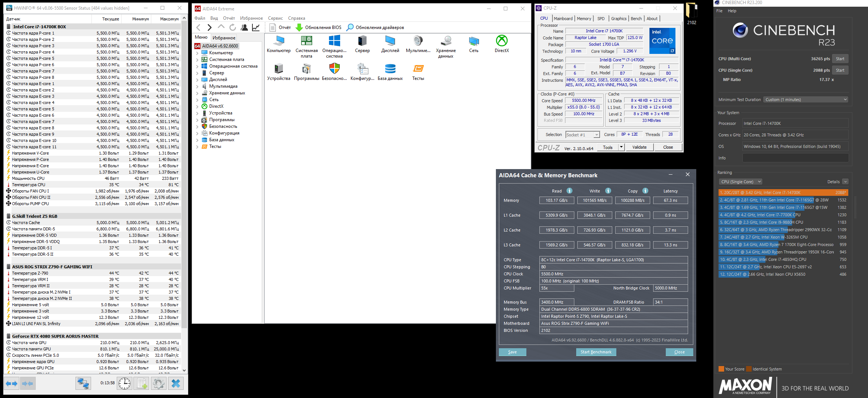868x398 pixels.
Task: Open the graph icon in AIDA64 toolbar
Action: coord(256,27)
